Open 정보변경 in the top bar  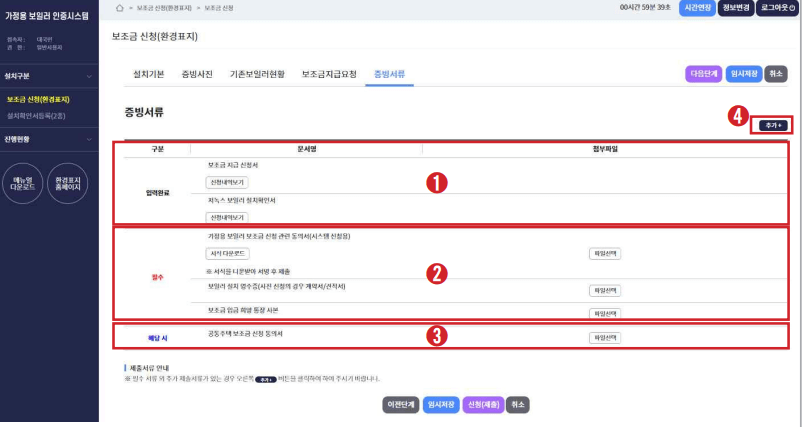tap(736, 8)
